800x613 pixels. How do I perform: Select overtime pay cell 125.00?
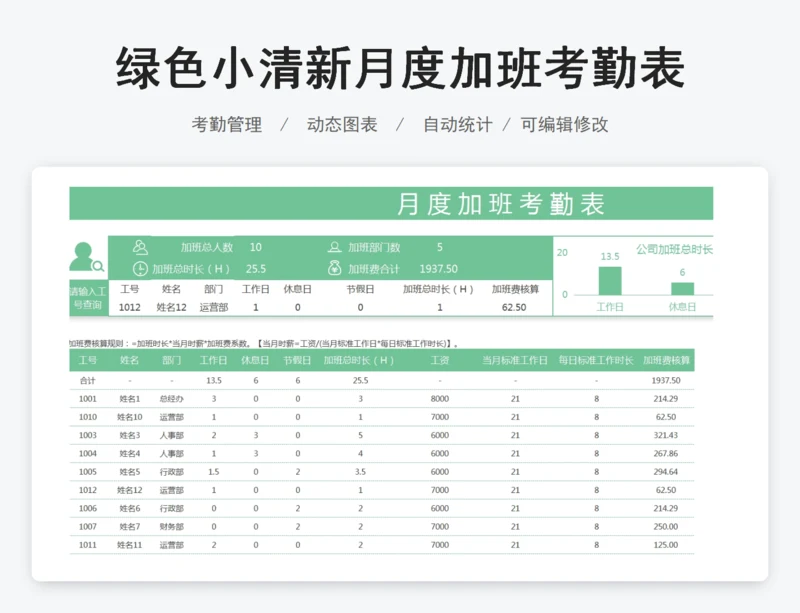coord(666,545)
